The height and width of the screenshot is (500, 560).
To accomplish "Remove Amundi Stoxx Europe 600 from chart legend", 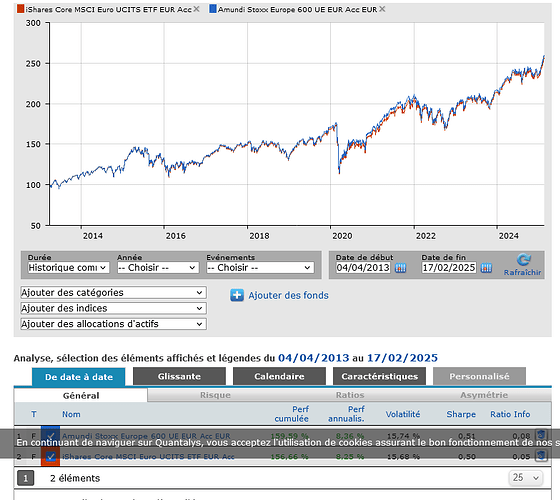I will pos(382,9).
